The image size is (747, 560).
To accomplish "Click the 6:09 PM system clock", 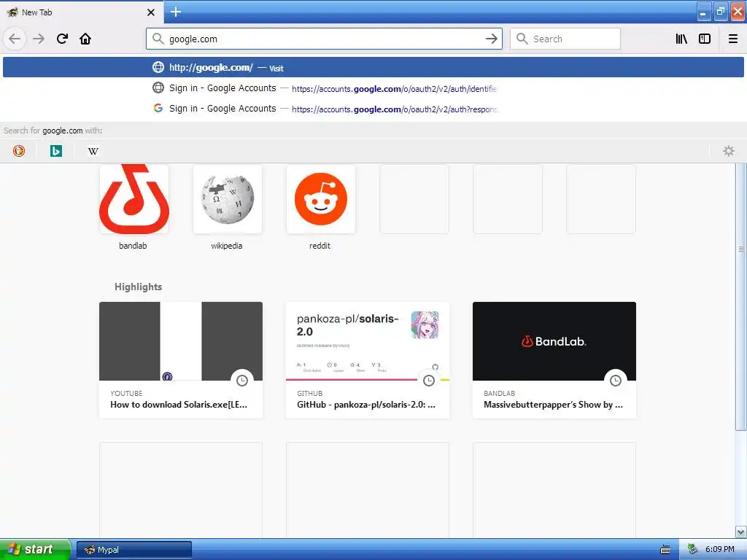I will coord(720,550).
